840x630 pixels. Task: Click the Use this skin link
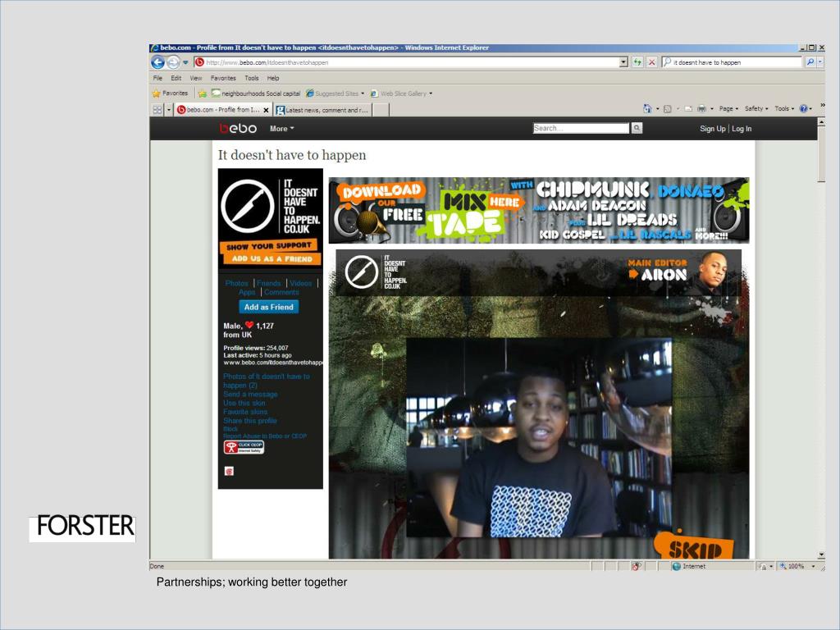click(244, 403)
